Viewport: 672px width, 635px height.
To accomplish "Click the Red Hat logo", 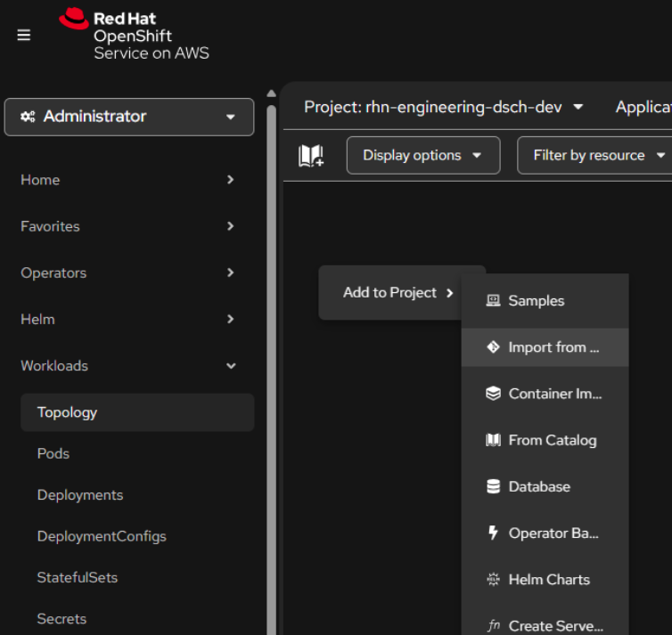I will point(73,19).
